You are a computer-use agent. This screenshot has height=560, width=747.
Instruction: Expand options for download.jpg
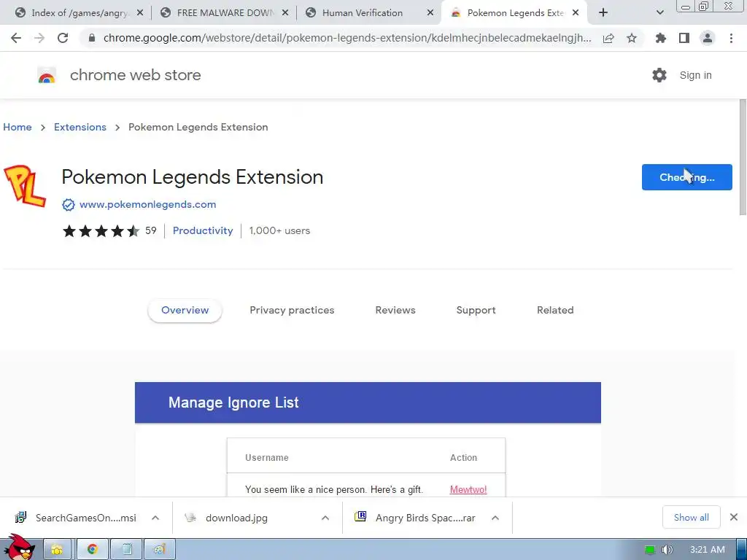click(x=325, y=518)
